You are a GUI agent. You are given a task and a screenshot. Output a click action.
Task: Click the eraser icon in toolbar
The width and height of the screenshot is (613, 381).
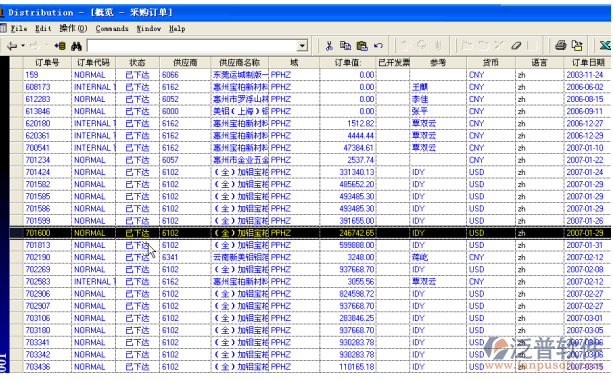pyautogui.click(x=516, y=46)
